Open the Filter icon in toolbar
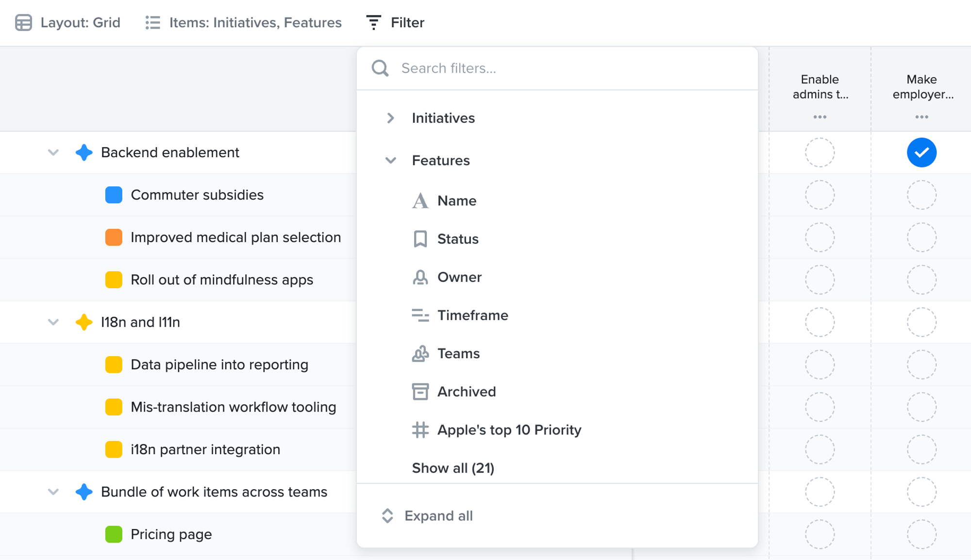 coord(373,22)
